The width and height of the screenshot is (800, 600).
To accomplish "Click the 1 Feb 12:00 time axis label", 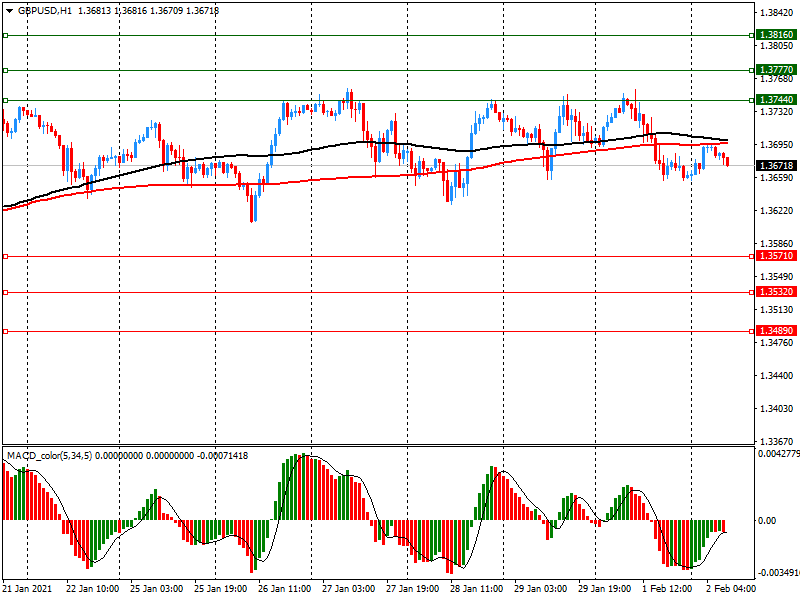I will (666, 590).
